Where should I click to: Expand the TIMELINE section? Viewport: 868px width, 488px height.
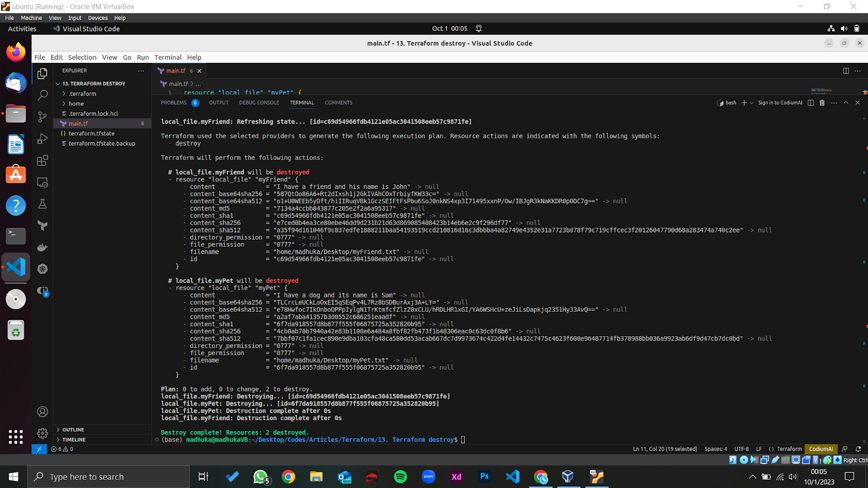[x=103, y=440]
